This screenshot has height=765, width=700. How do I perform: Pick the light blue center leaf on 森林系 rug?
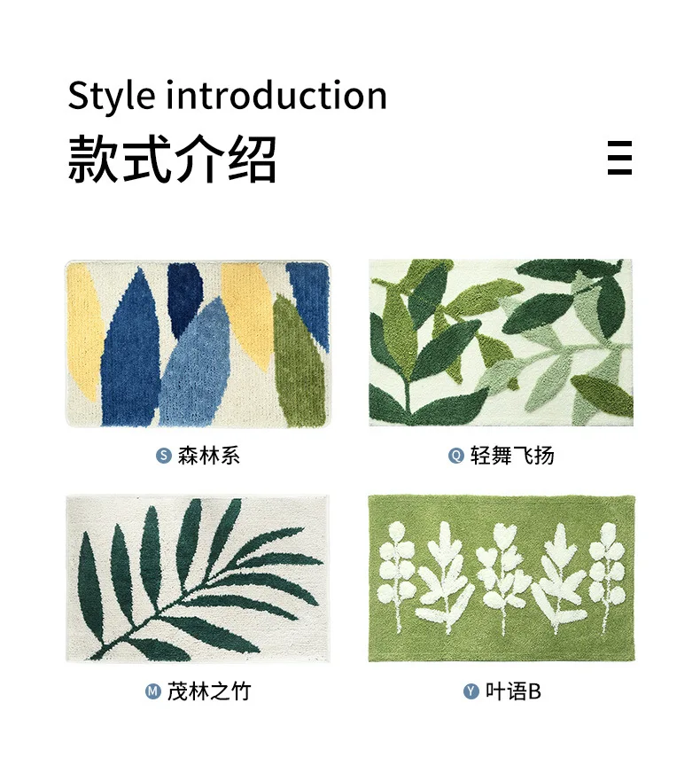coord(195,366)
